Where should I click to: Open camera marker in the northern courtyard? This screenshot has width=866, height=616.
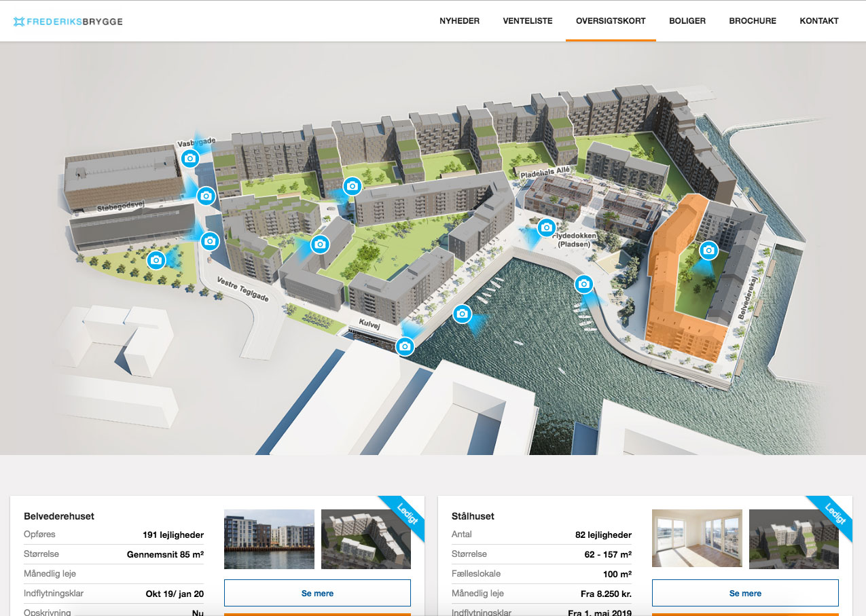352,185
